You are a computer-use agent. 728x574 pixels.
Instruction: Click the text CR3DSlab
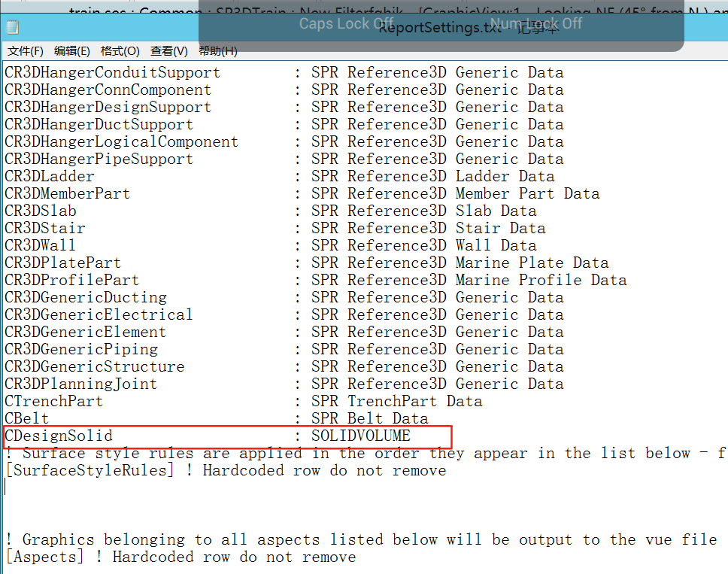(41, 211)
